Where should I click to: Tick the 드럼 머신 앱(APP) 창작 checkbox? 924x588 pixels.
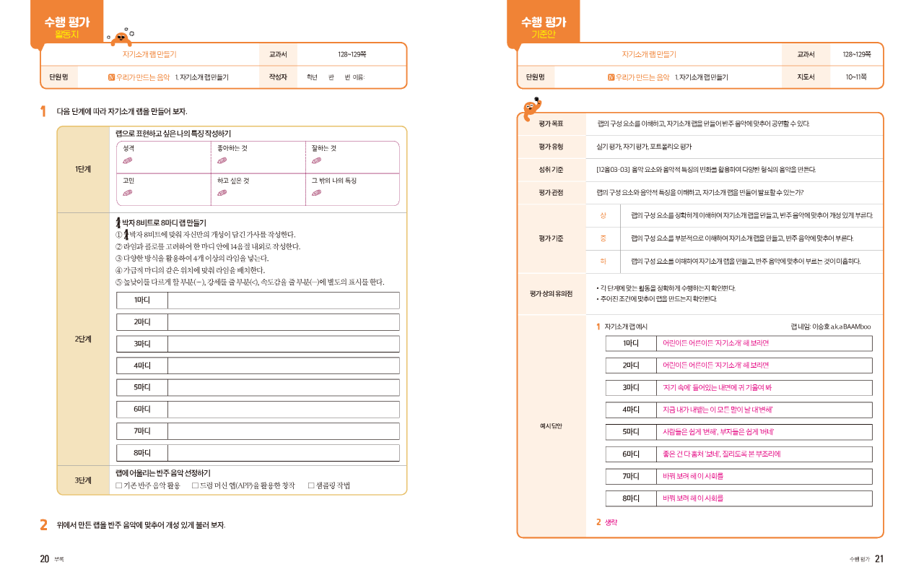coord(196,485)
